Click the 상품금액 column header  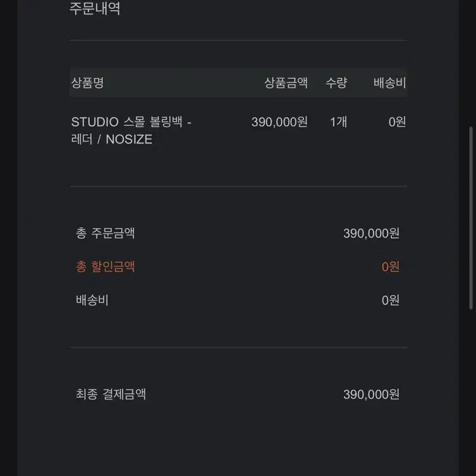286,83
